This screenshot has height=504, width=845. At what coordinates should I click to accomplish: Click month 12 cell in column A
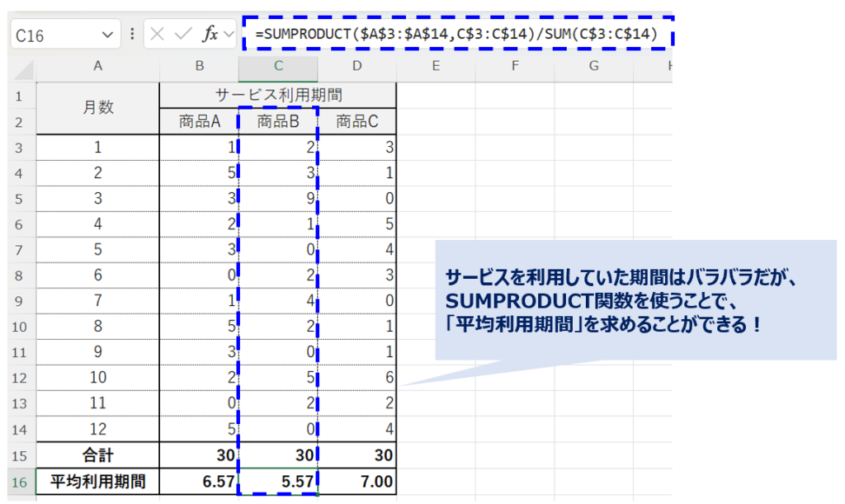click(x=97, y=429)
